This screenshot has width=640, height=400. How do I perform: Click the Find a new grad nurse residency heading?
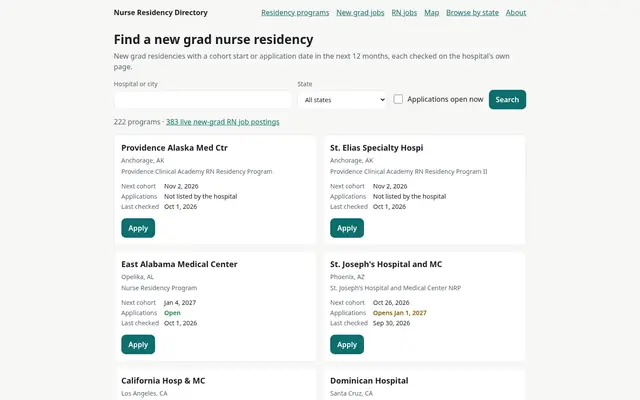(x=213, y=40)
